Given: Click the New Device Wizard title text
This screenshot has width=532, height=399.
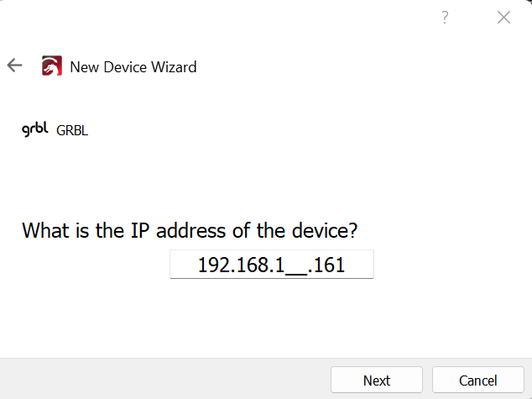Looking at the screenshot, I should point(133,66).
